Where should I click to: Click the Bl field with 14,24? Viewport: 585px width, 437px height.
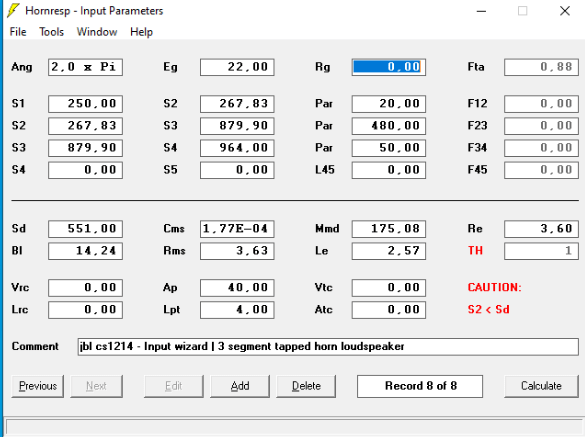click(x=85, y=251)
